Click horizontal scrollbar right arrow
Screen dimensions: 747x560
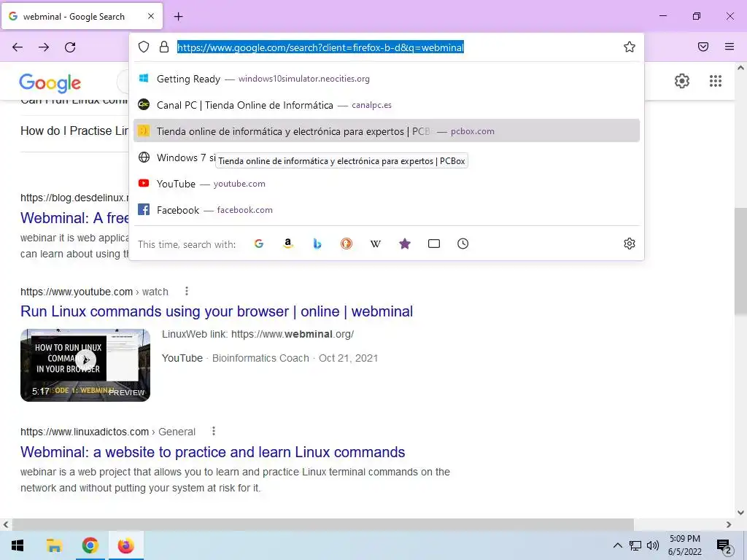click(x=729, y=524)
